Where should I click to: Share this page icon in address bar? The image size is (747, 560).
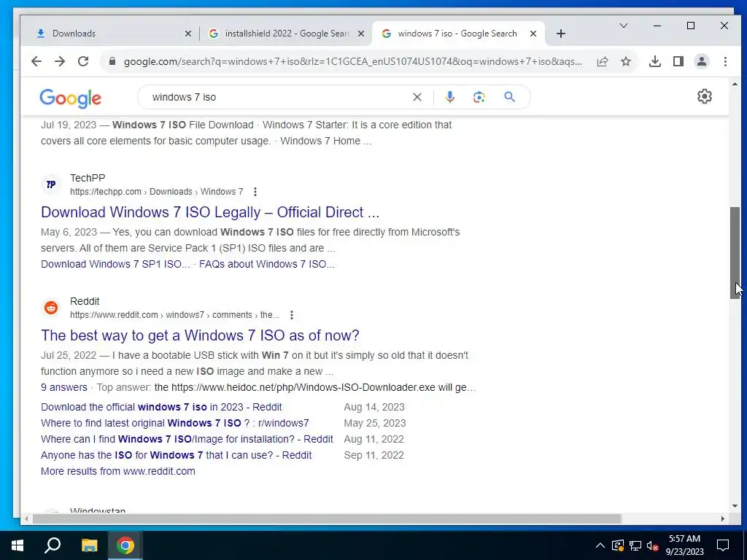coord(602,61)
